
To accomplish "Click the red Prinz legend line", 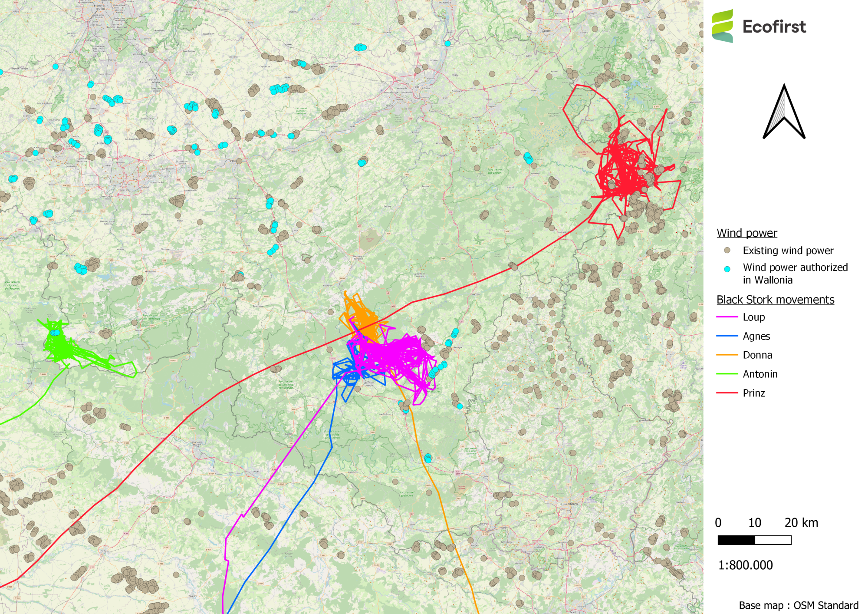I will click(x=727, y=393).
